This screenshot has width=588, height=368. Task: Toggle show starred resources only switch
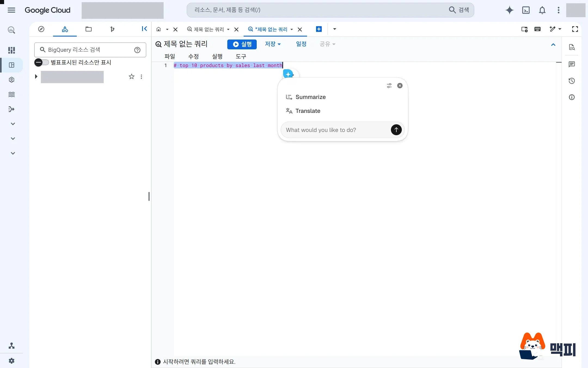pyautogui.click(x=41, y=62)
